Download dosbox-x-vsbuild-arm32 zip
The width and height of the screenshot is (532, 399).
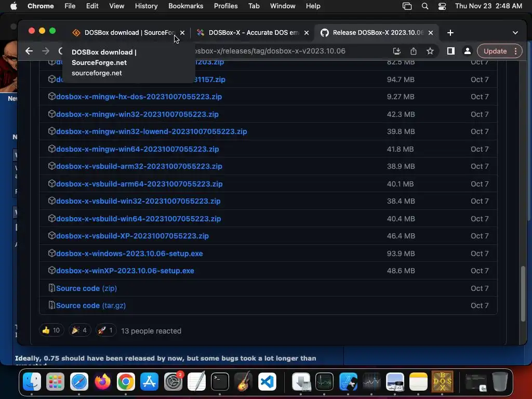[x=139, y=166]
